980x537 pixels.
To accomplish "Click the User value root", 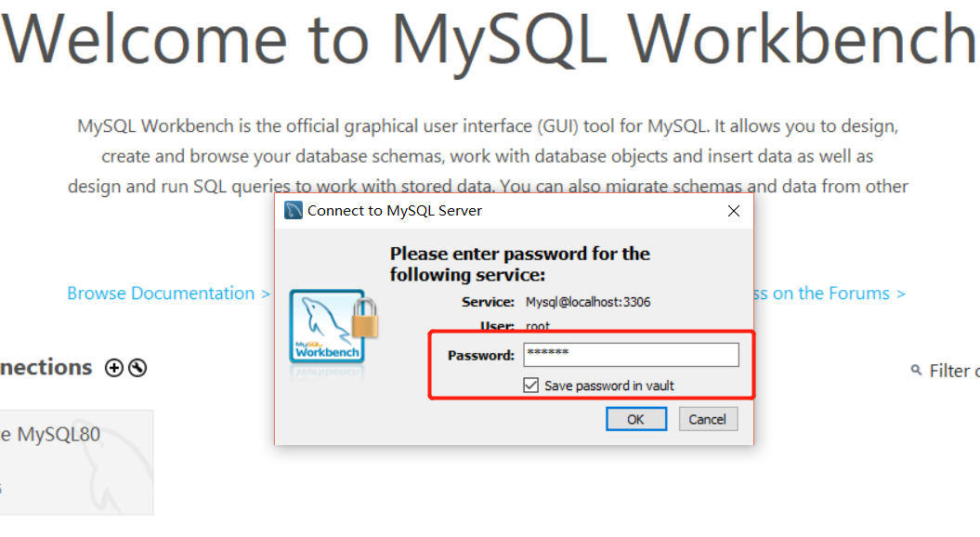I will point(538,326).
